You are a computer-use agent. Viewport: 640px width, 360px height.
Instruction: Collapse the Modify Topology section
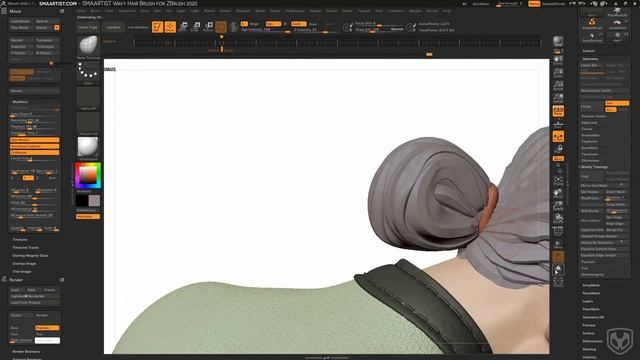coord(594,167)
